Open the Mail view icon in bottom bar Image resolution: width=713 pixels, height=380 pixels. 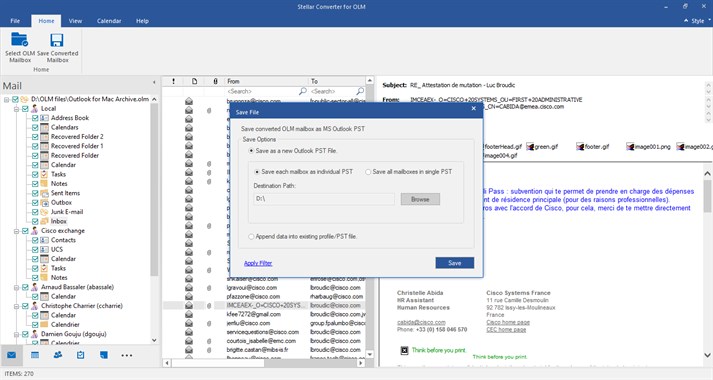(11, 355)
